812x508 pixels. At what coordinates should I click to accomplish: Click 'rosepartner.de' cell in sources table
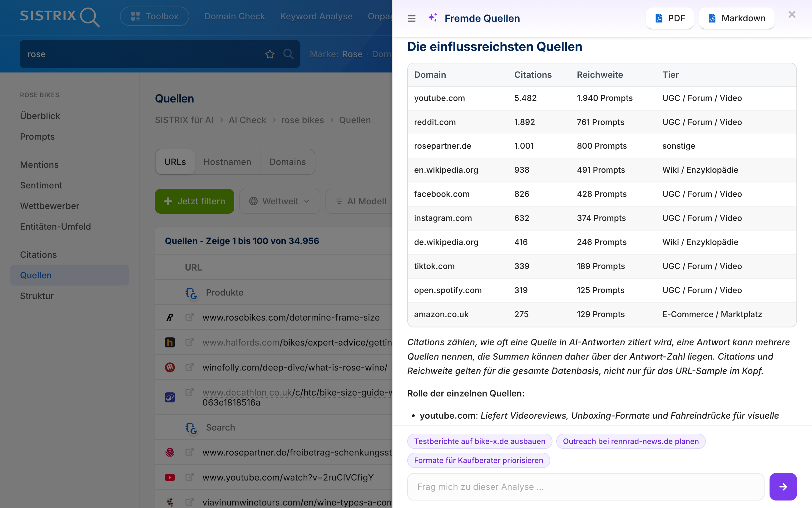click(x=443, y=146)
